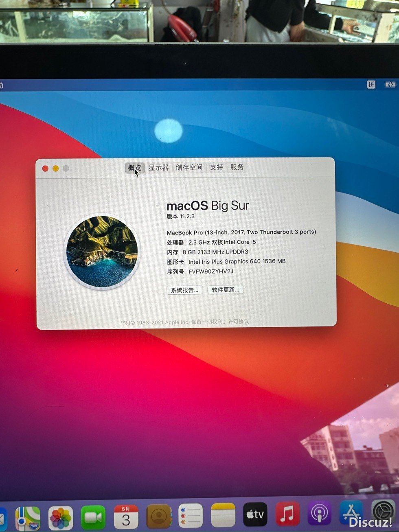
Task: Open System Preferences from the Dock
Action: (x=384, y=512)
